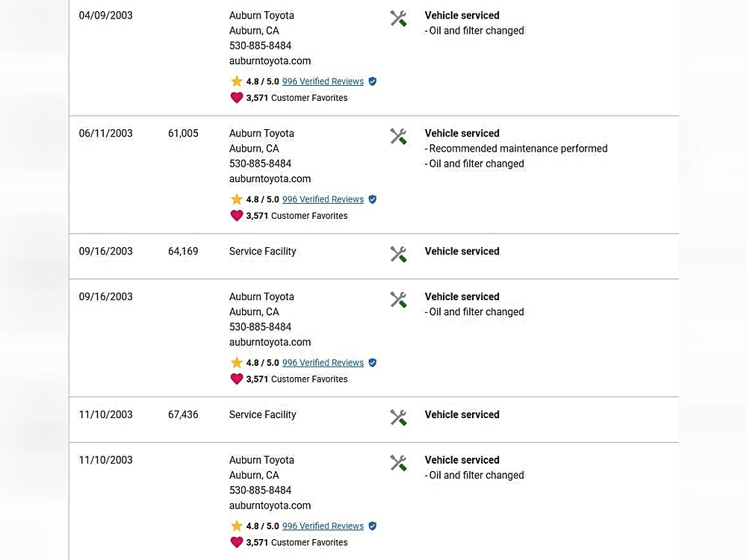747x560 pixels.
Task: Click the gold star rating icon in the 06/11/2003 entry
Action: pos(237,199)
